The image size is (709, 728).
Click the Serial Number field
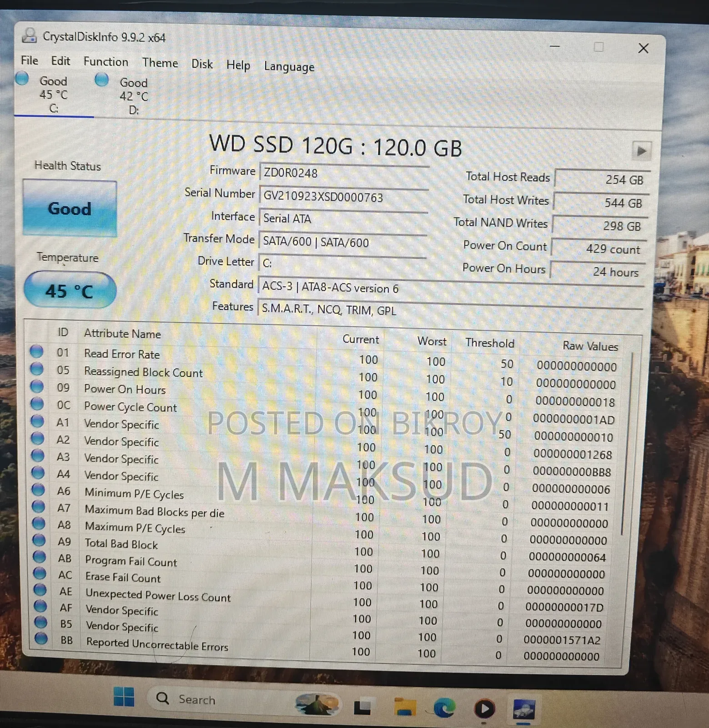(x=344, y=197)
